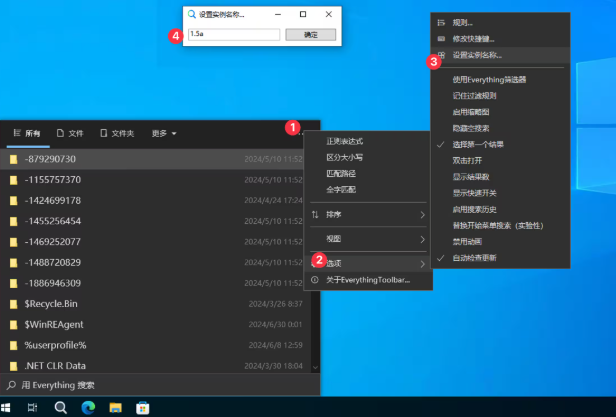This screenshot has width=616, height=417.
Task: Enable 替换开始菜单搜索（实验性）
Action: click(500, 226)
